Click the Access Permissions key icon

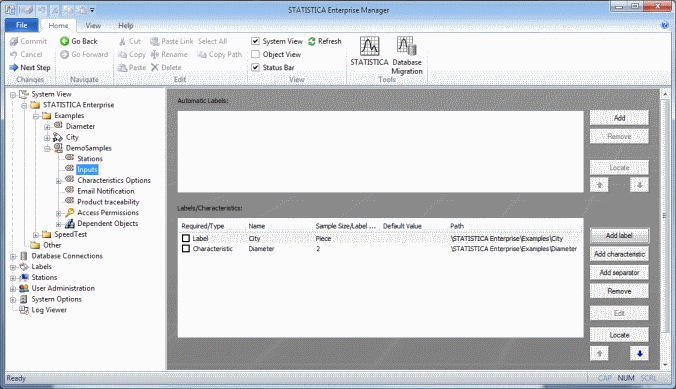pyautogui.click(x=69, y=213)
